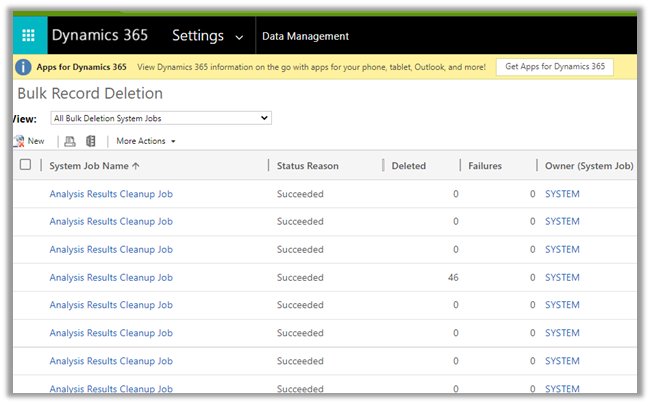Viewport: 650px width, 404px height.
Task: Click the sort arrow on System Job Name
Action: [136, 166]
